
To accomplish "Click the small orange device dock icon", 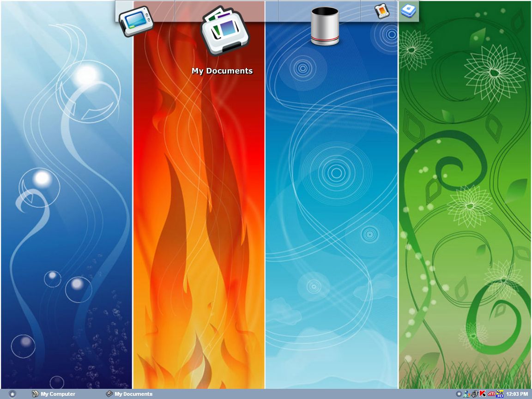I will point(381,11).
